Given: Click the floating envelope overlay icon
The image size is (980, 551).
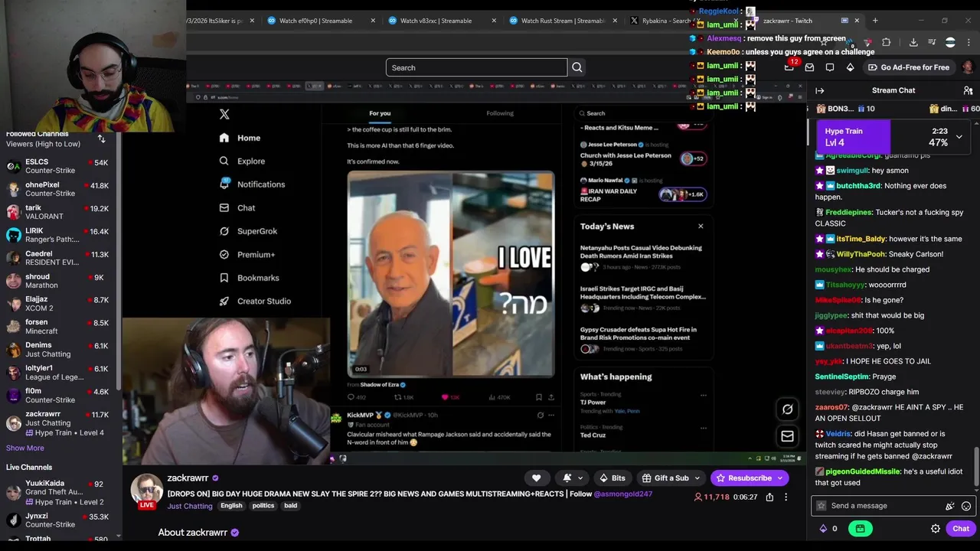Looking at the screenshot, I should tap(787, 436).
